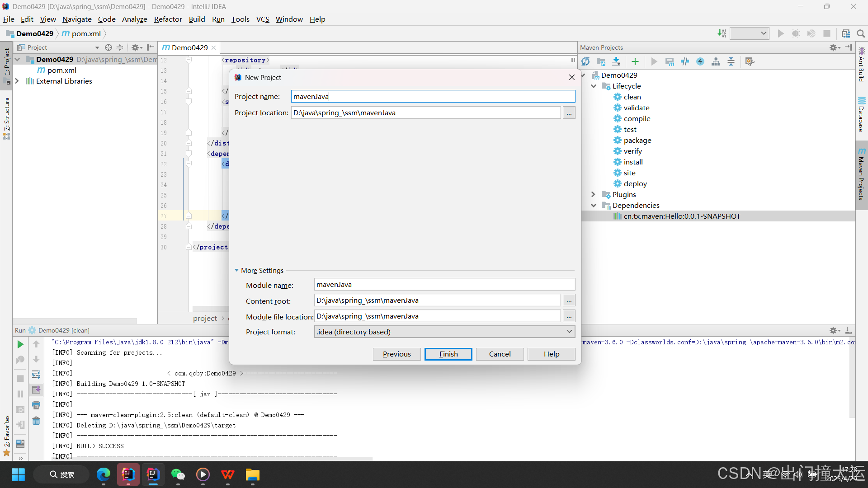868x488 pixels.
Task: Click the Module name input field
Action: (444, 285)
